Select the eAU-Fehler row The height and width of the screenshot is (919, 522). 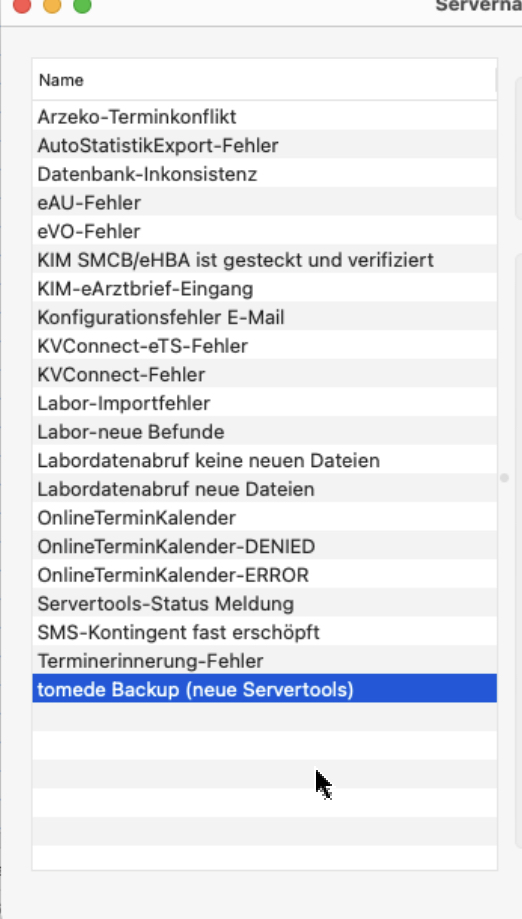pyautogui.click(x=265, y=202)
